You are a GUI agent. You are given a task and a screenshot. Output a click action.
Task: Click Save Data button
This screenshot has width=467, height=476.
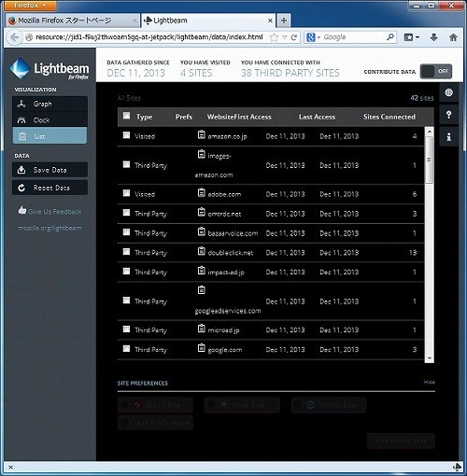click(50, 170)
